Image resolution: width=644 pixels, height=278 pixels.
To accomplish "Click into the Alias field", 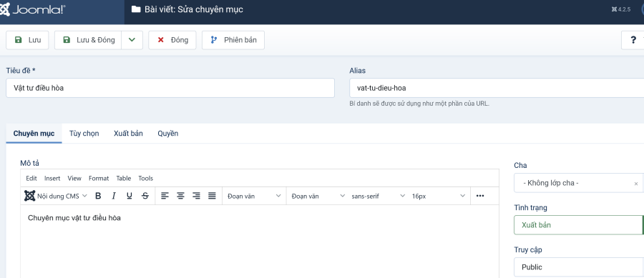I will coord(497,88).
